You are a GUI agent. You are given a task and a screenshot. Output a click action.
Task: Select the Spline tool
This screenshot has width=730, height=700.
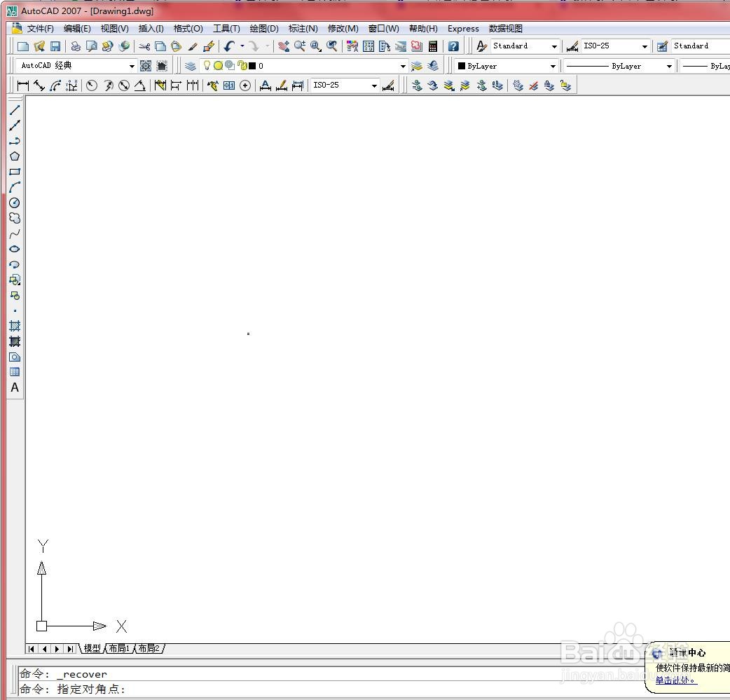point(15,233)
